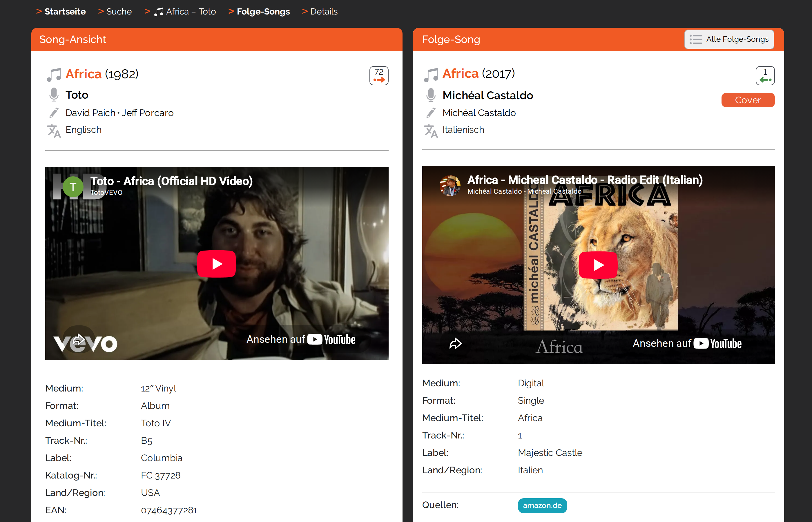Viewport: 812px width, 522px height.
Task: Select the text 'Italienisch'
Action: tap(463, 130)
